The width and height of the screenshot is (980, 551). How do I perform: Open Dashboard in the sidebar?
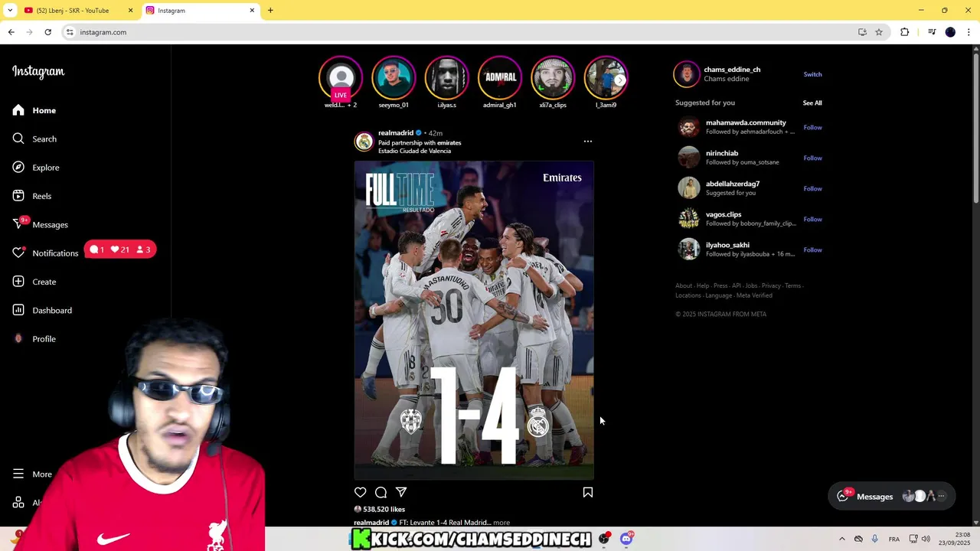[x=42, y=310]
